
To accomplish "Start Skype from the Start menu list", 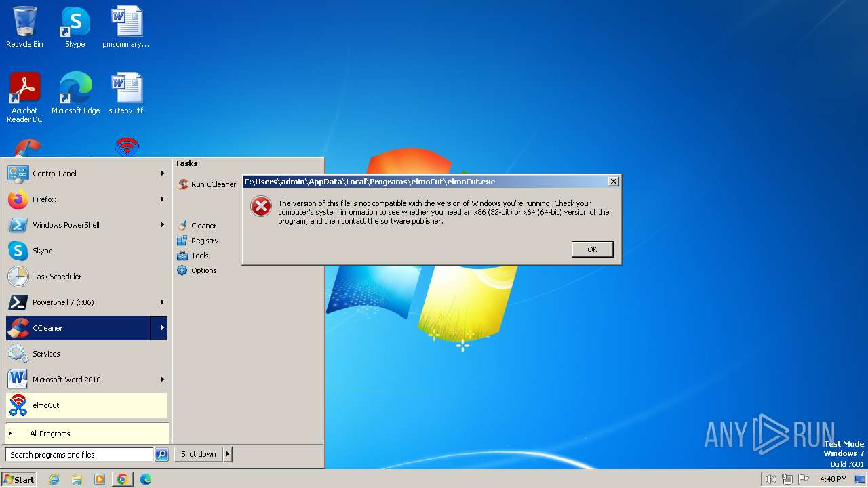I will 87,251.
